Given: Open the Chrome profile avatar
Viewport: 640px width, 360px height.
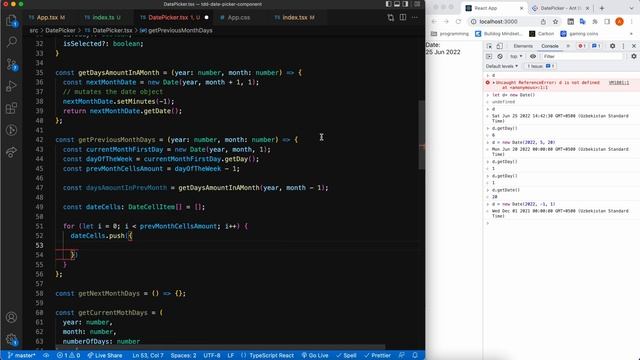Looking at the screenshot, I should click(x=619, y=22).
